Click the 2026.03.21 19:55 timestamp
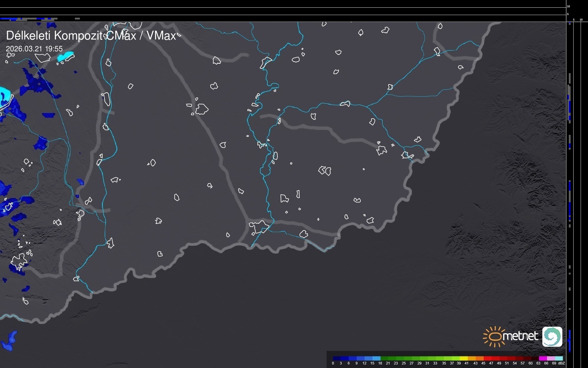This screenshot has width=588, height=368. (x=34, y=49)
